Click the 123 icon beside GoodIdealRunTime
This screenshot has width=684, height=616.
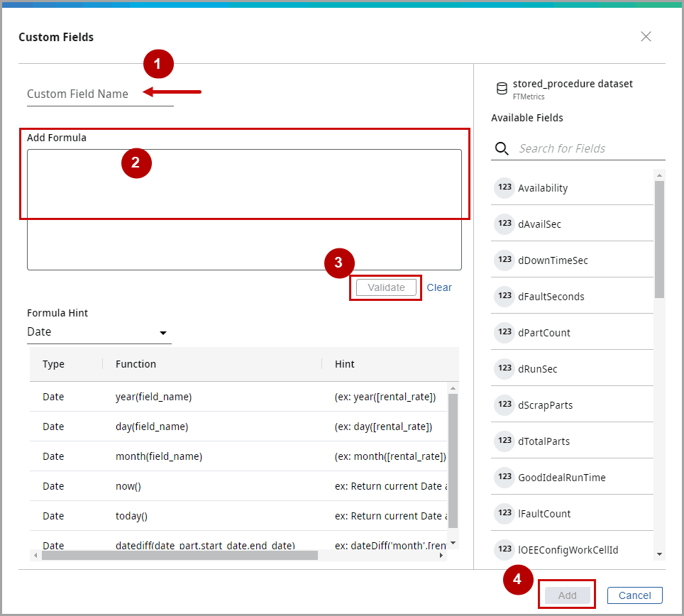click(x=504, y=477)
